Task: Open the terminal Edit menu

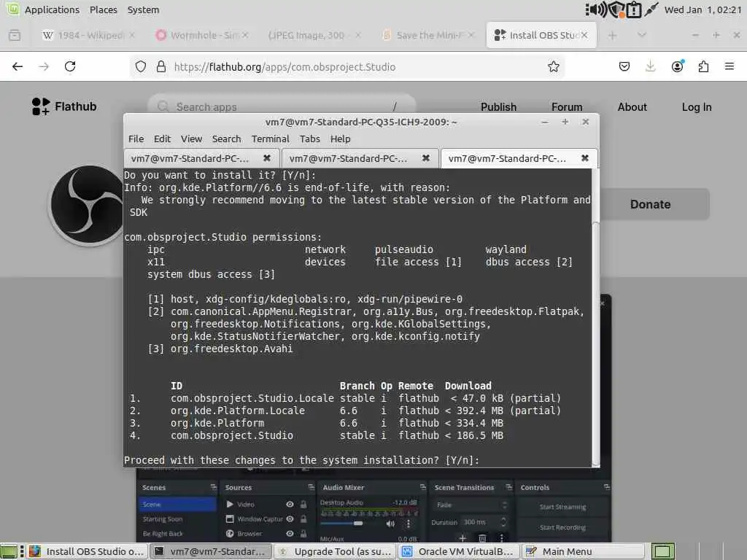Action: [x=162, y=139]
